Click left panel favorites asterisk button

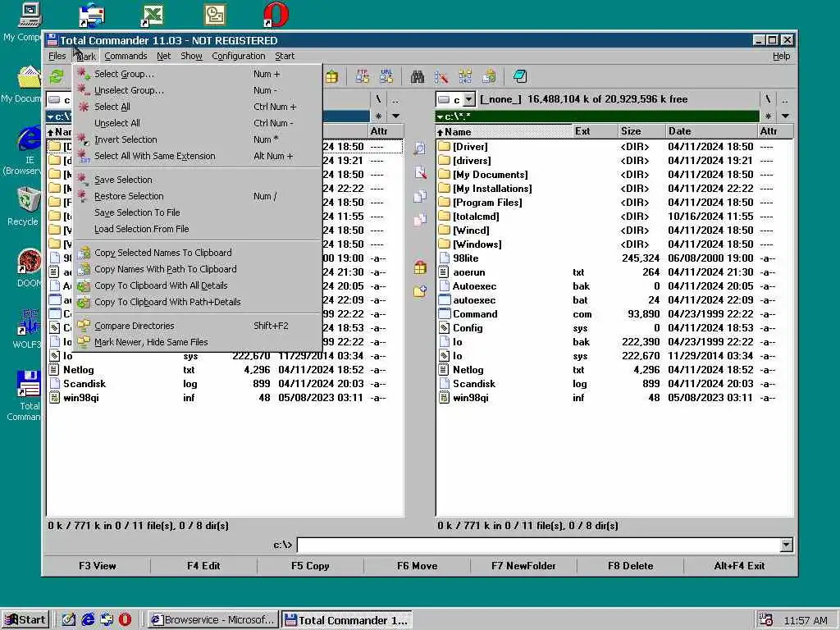(x=379, y=116)
